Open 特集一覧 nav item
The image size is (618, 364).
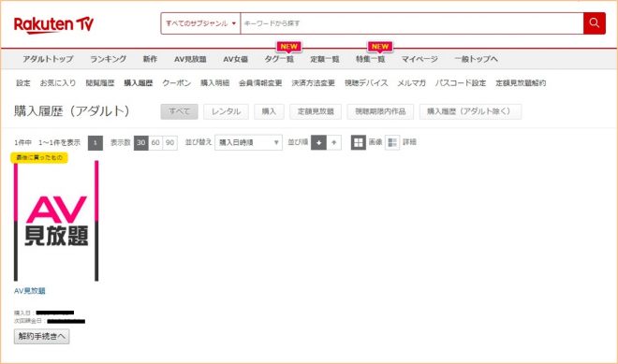click(371, 59)
